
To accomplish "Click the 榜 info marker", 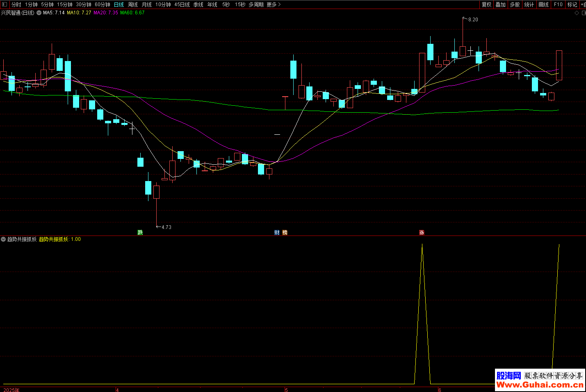I will click(x=285, y=233).
